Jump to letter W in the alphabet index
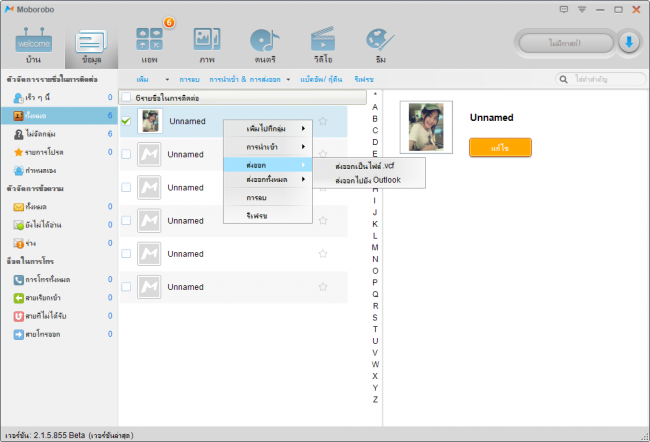The image size is (650, 442). 375,364
